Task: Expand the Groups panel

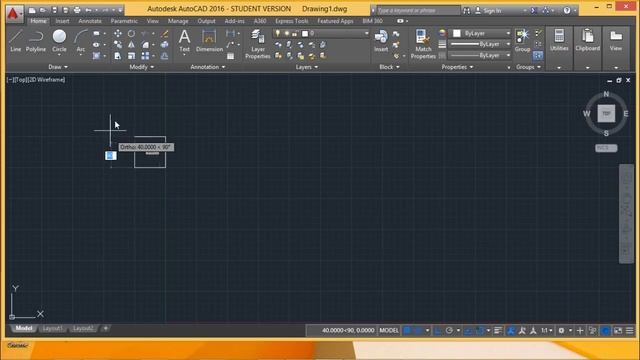Action: [x=529, y=67]
